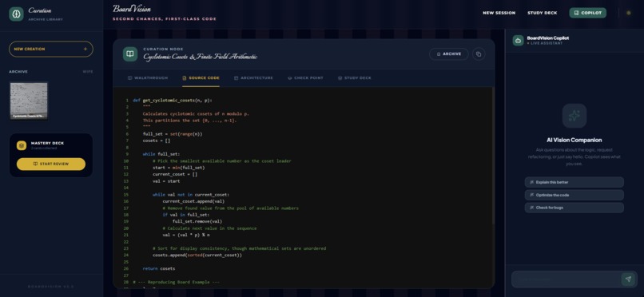Click New Session in the top bar
The width and height of the screenshot is (644, 297).
[x=499, y=13]
